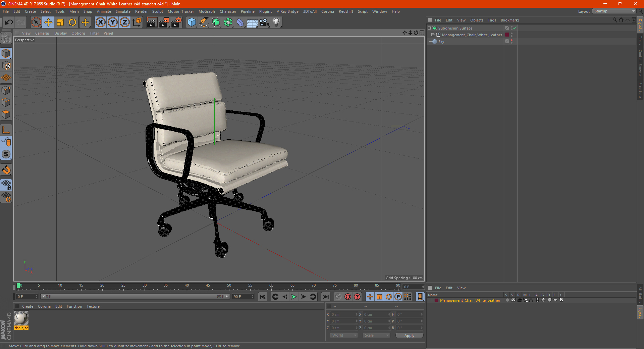Open the Content Browser side tab

640,63
